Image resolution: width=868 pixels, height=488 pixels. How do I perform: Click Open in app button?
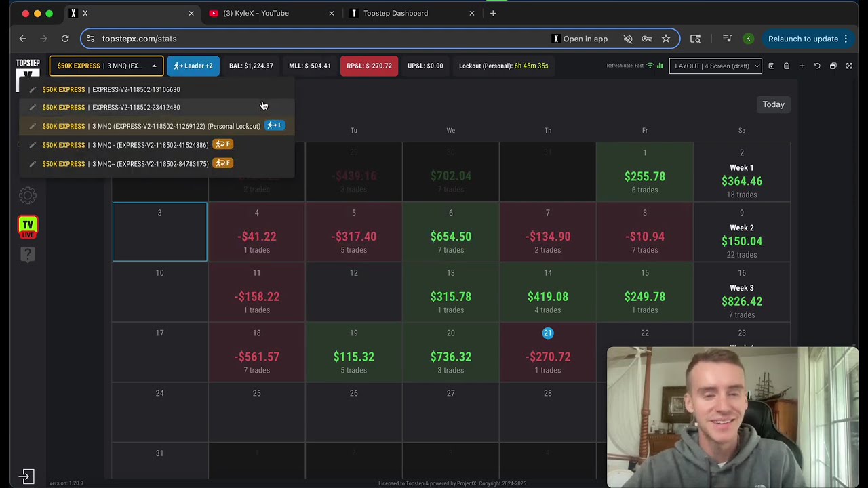[580, 39]
